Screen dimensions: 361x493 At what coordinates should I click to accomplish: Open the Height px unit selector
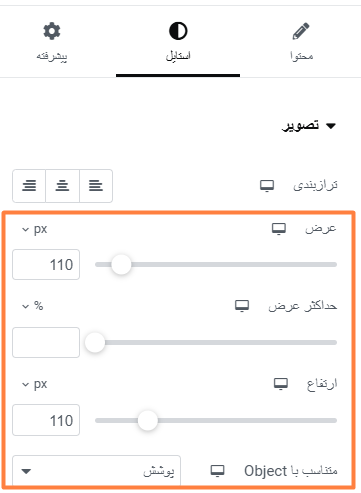35,384
